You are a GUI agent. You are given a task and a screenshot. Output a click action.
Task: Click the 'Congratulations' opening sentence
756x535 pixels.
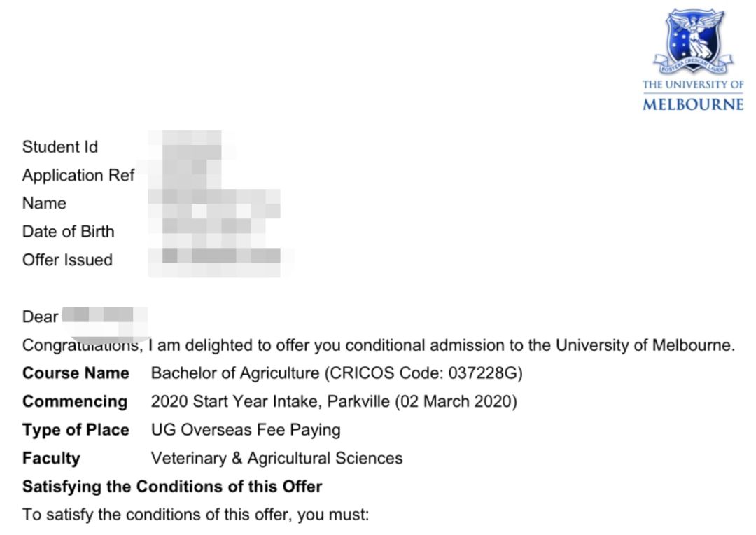coord(379,345)
